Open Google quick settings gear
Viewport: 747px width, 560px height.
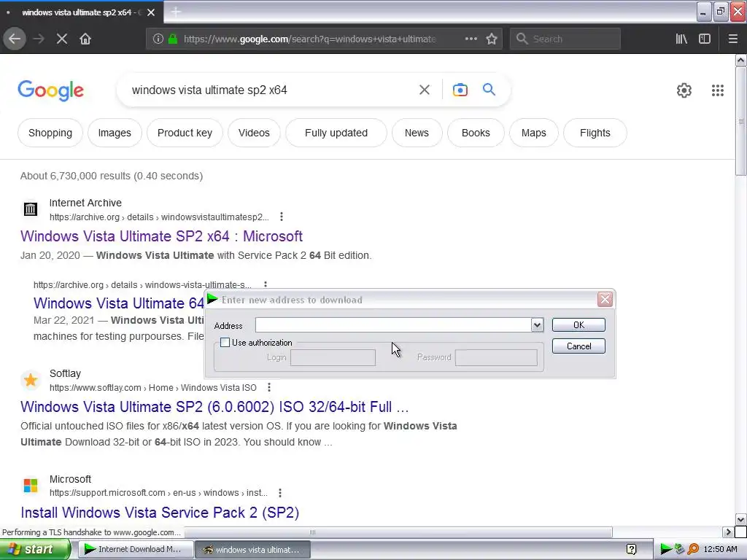[x=684, y=90]
